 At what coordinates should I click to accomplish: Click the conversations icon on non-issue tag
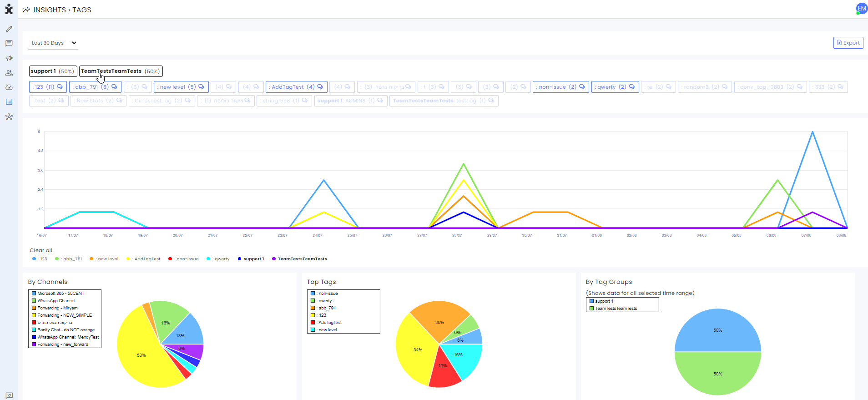click(x=582, y=86)
